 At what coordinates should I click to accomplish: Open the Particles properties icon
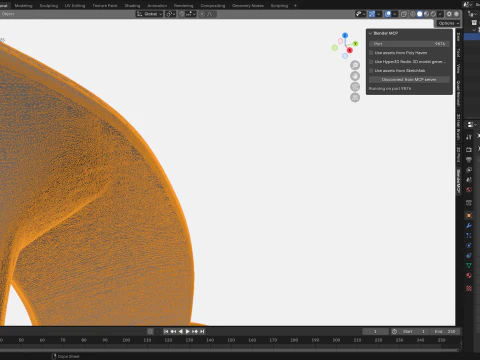point(469,236)
